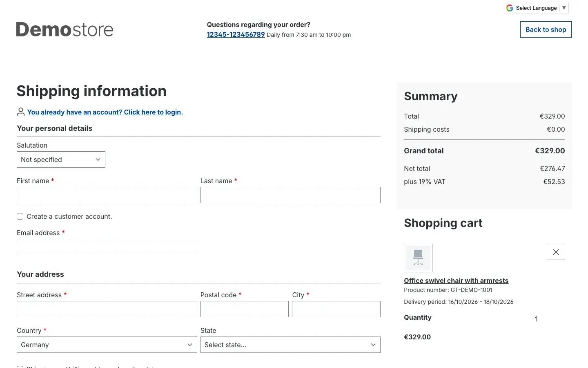Remove the office chair from cart
This screenshot has height=368, width=588.
(x=556, y=252)
